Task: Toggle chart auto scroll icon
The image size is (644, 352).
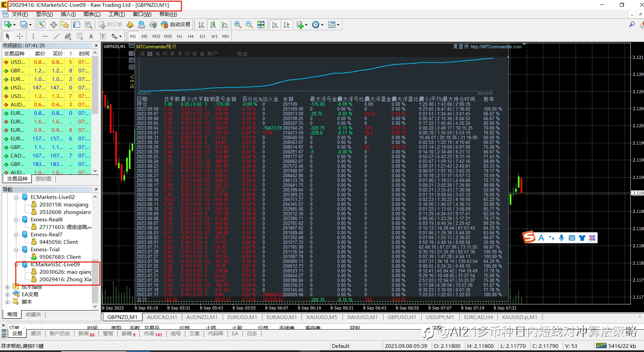Action: pyautogui.click(x=275, y=24)
